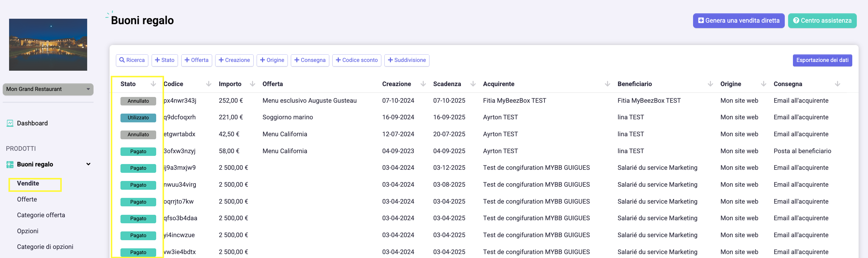Image resolution: width=868 pixels, height=258 pixels.
Task: Collapse the Buoni regalo menu chevron
Action: coord(88,164)
